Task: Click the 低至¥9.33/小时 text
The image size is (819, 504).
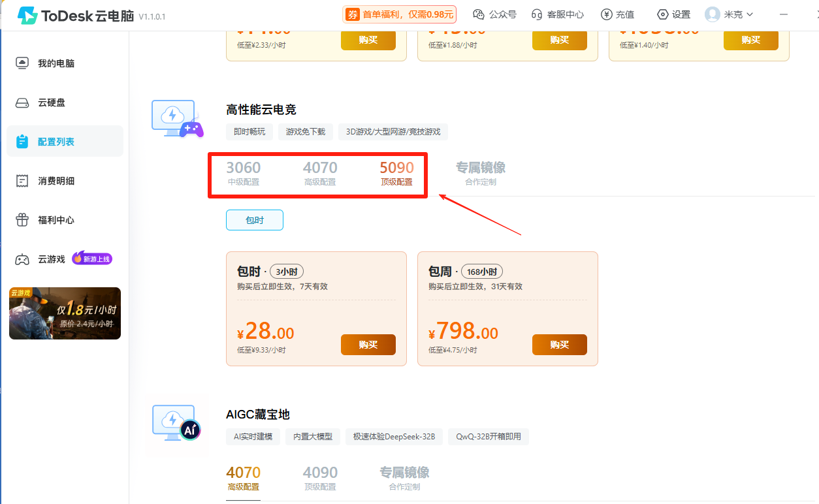Action: click(261, 350)
